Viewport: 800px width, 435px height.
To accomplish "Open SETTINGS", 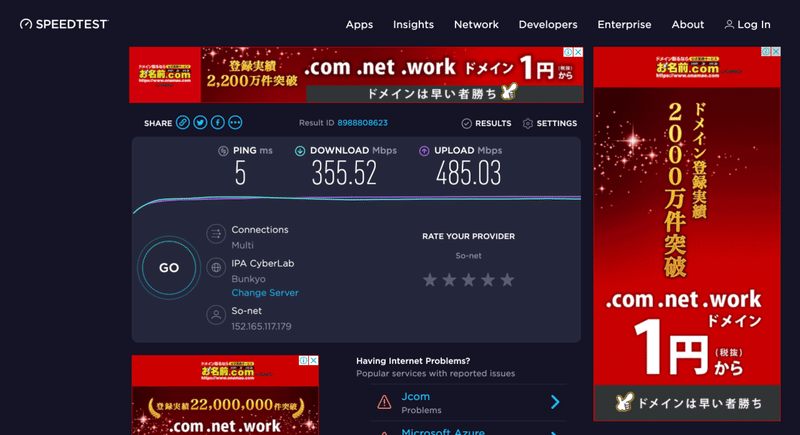I will tap(550, 123).
